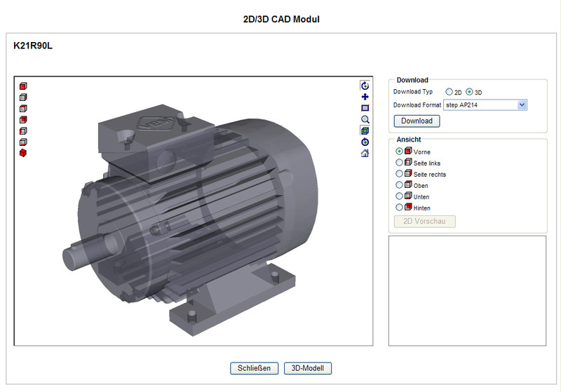The image size is (561, 392).
Task: Toggle the green cube shading mode icon
Action: click(365, 130)
